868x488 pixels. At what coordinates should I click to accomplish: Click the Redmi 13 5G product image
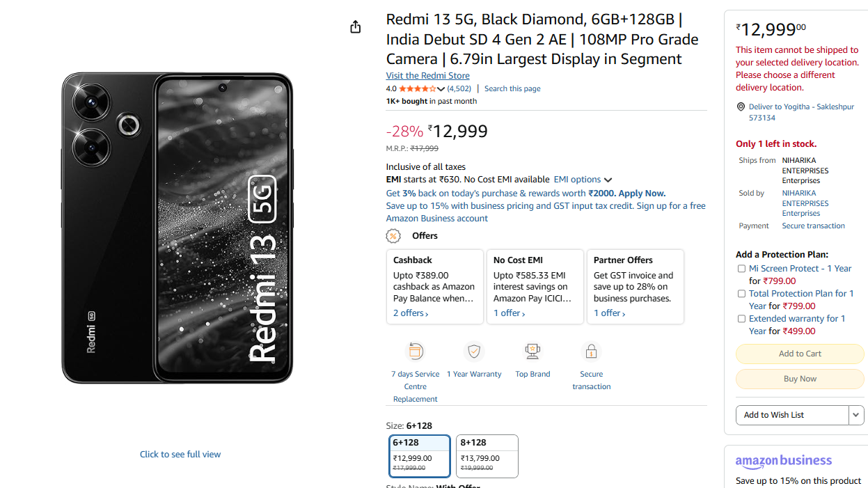pyautogui.click(x=177, y=228)
